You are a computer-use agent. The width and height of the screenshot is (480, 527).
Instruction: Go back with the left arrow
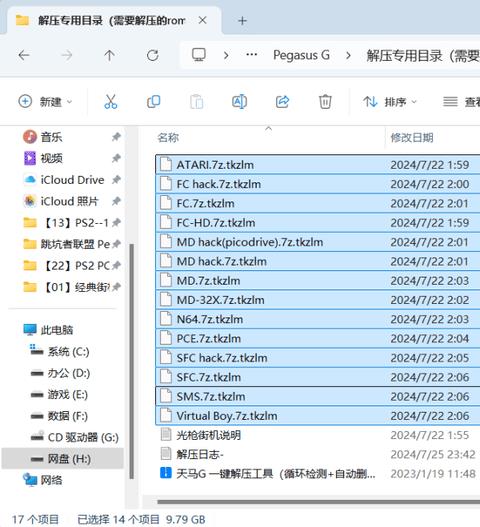click(x=24, y=55)
